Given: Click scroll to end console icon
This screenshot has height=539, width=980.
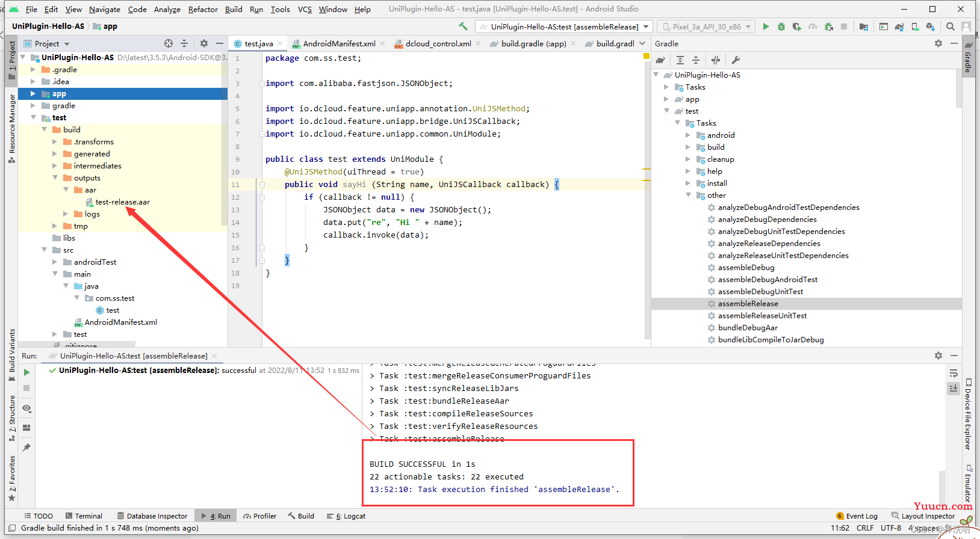Looking at the screenshot, I should (x=954, y=389).
